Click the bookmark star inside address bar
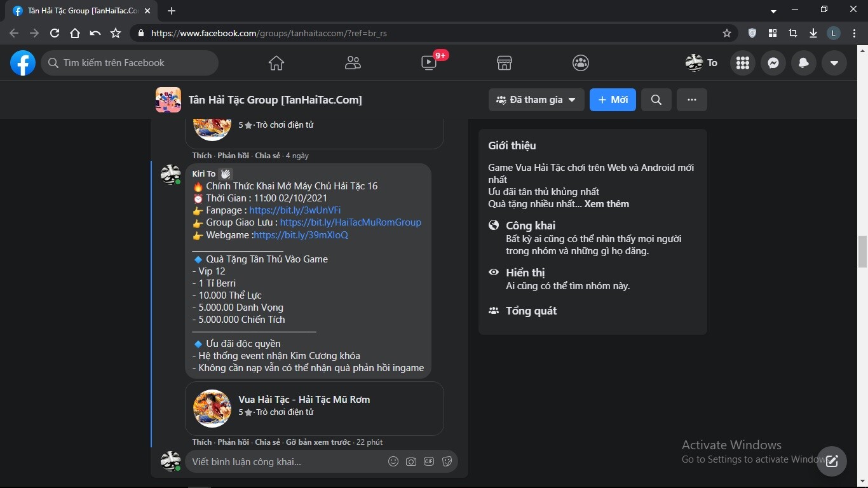The height and width of the screenshot is (488, 868). point(727,33)
